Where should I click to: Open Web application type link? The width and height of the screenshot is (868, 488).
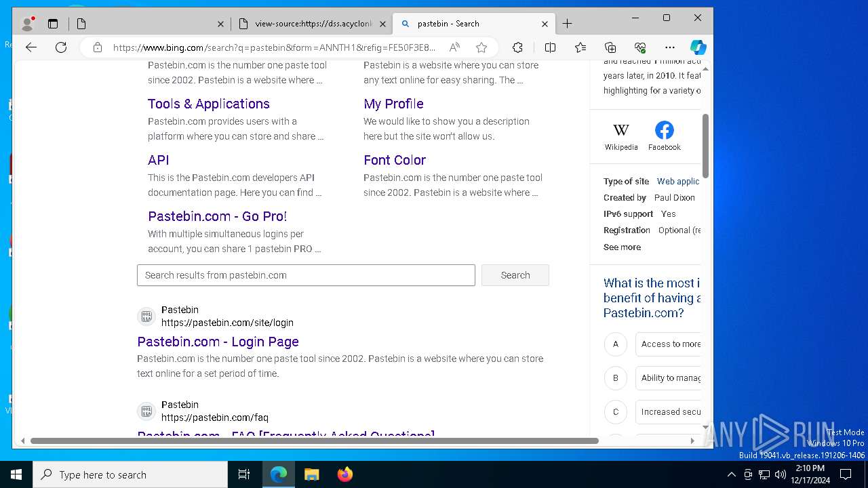pos(678,182)
